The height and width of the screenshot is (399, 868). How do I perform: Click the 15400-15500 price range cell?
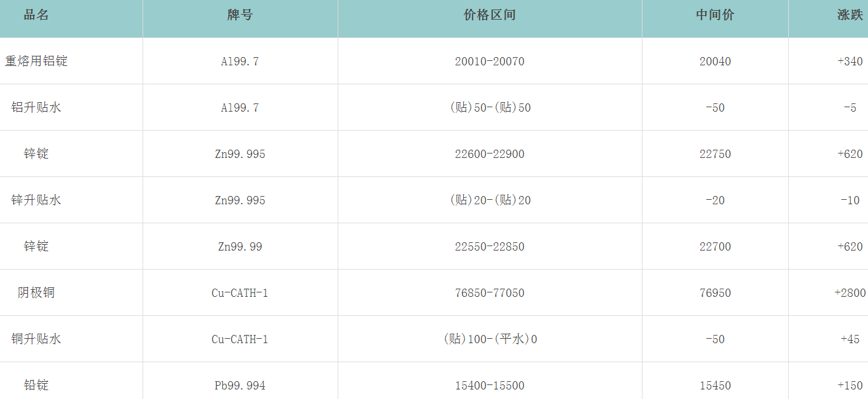(489, 386)
